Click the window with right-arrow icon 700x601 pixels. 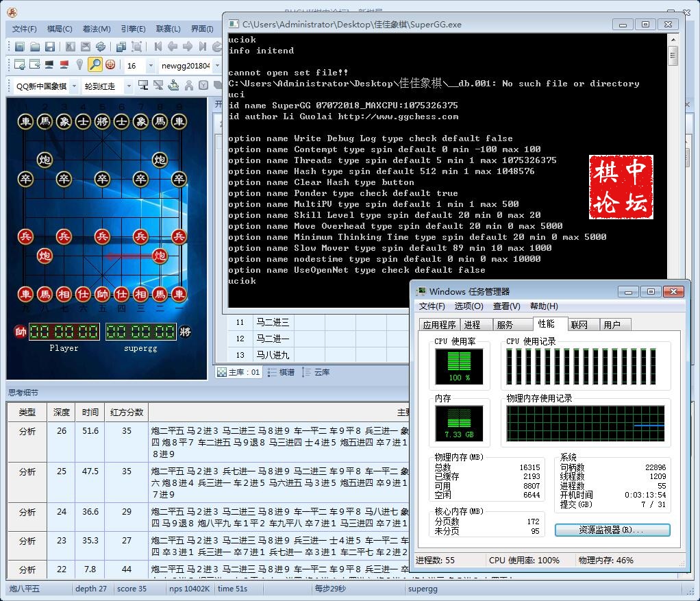pyautogui.click(x=35, y=64)
